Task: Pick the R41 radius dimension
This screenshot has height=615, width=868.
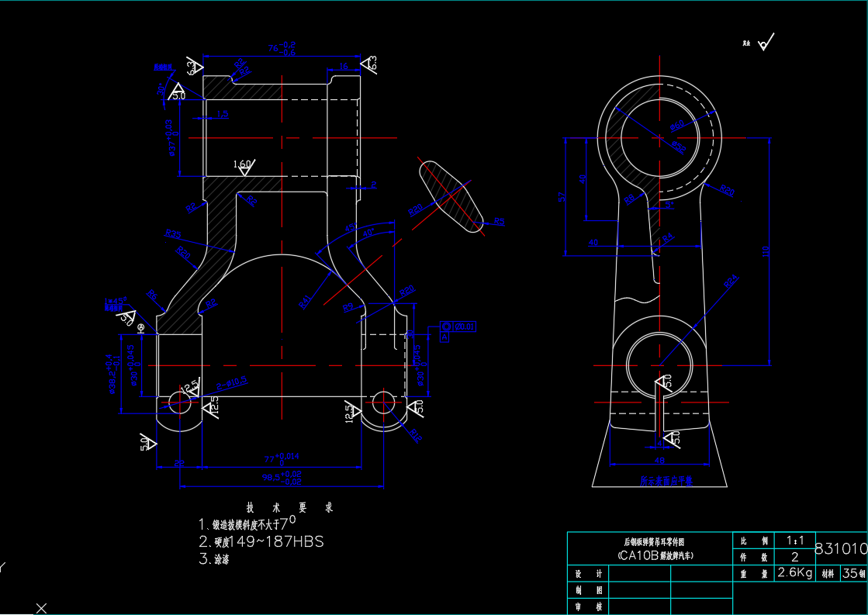Action: [x=305, y=299]
